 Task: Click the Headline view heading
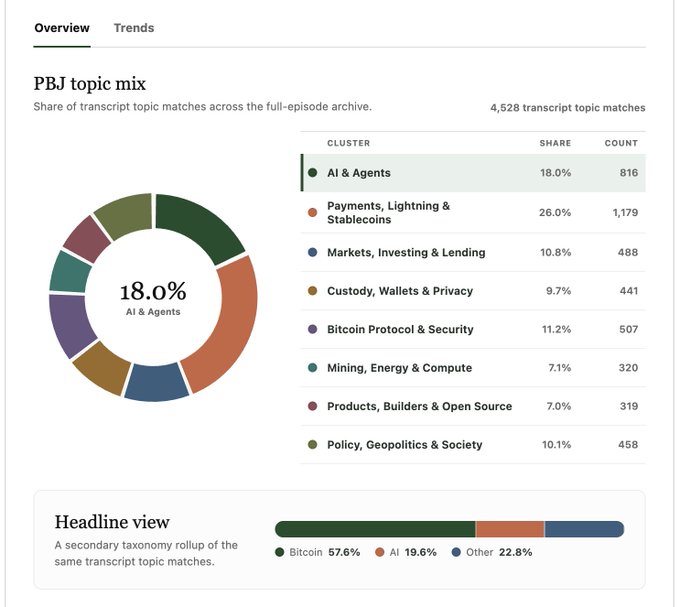coord(112,522)
